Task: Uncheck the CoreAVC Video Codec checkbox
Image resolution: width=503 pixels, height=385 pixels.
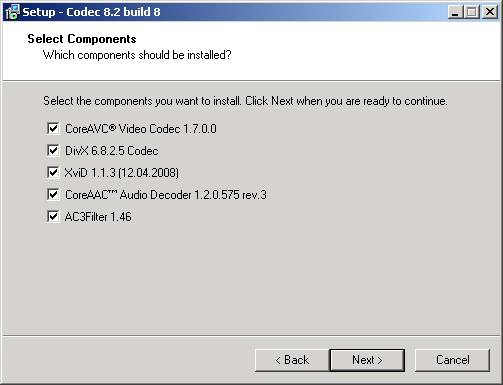Action: [53, 128]
